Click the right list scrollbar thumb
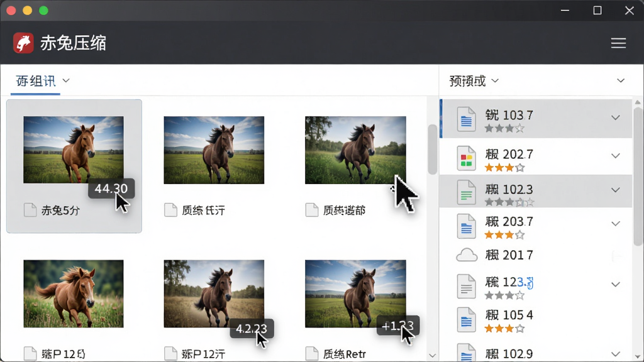 coord(638,177)
